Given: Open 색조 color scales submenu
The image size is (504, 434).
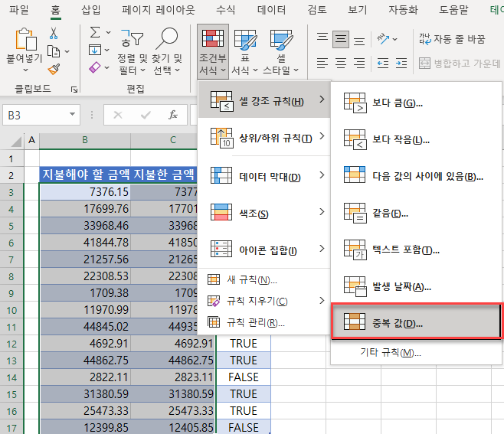Looking at the screenshot, I should 264,212.
